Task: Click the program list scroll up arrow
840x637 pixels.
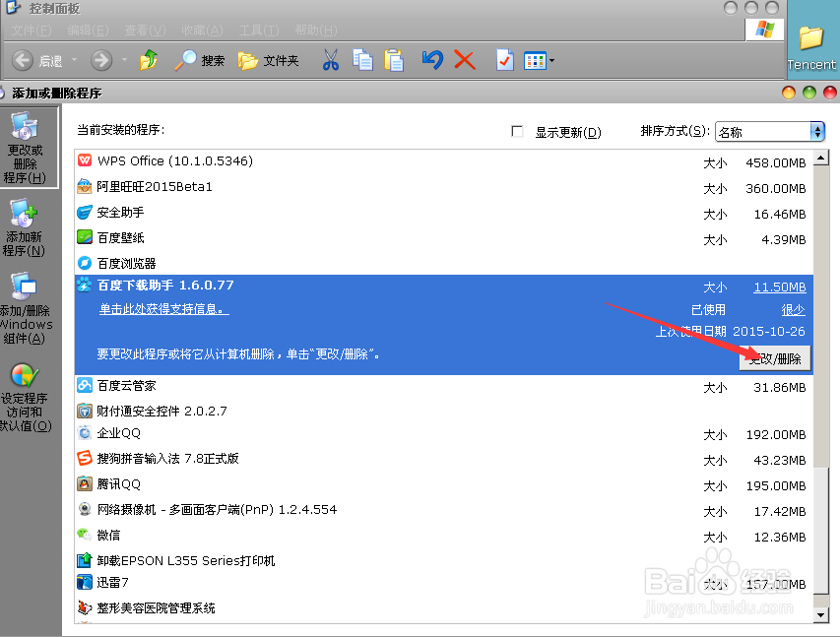Action: point(820,158)
